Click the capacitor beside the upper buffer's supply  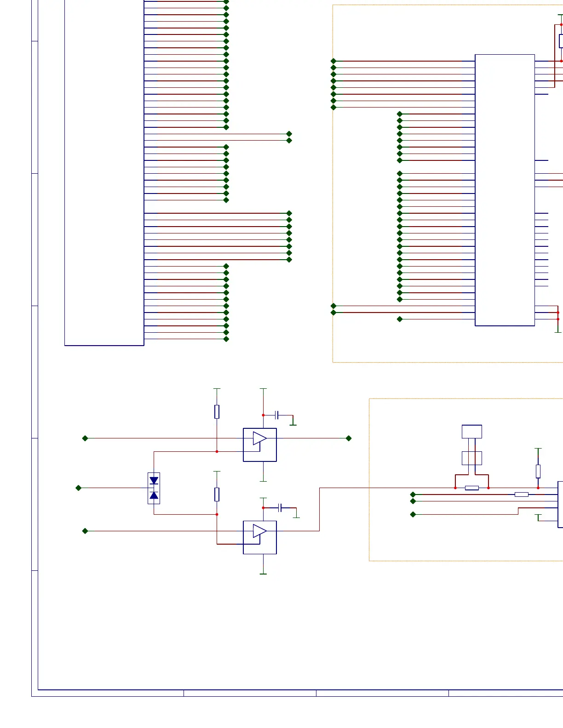click(x=277, y=415)
